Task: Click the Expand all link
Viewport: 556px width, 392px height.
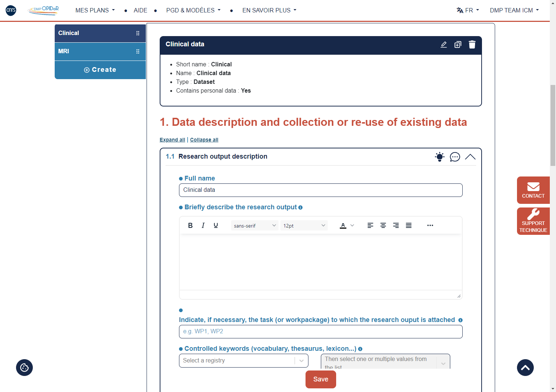Action: pyautogui.click(x=172, y=140)
